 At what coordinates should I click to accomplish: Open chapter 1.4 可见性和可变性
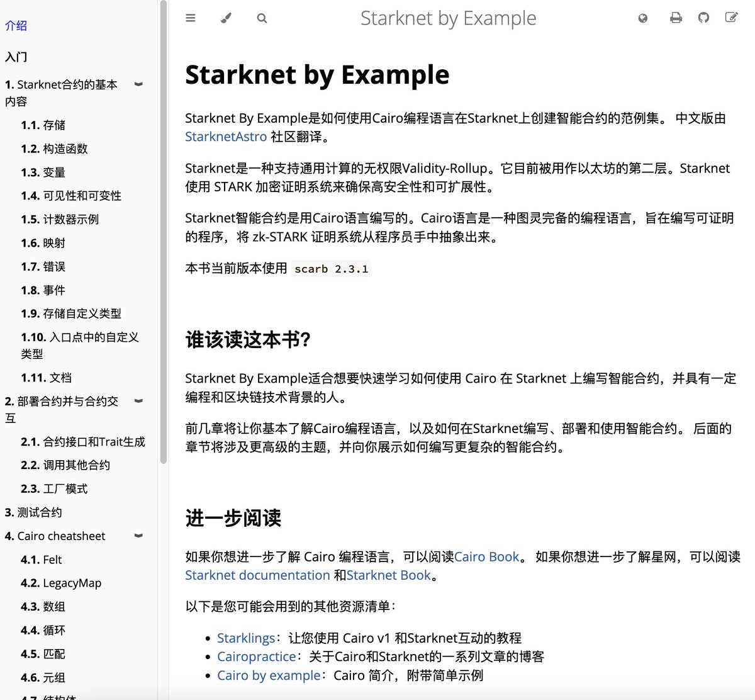click(x=71, y=196)
